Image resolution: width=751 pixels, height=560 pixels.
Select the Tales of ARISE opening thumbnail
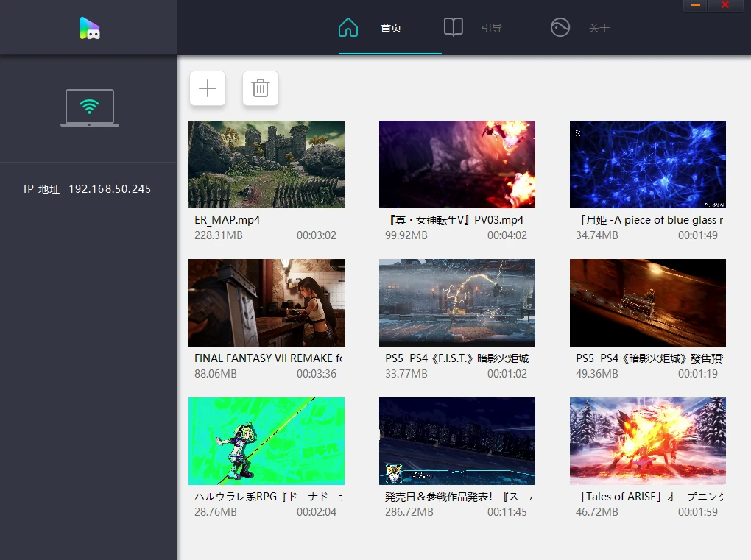[647, 441]
